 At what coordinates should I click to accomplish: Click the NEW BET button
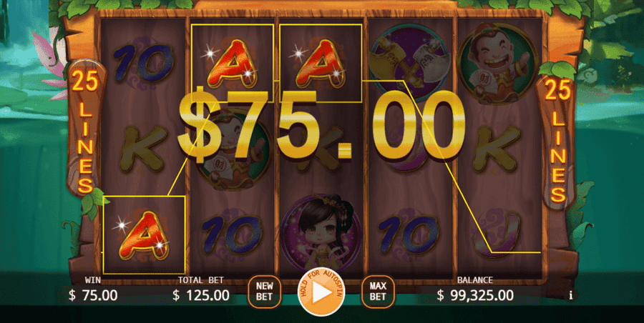click(x=264, y=292)
